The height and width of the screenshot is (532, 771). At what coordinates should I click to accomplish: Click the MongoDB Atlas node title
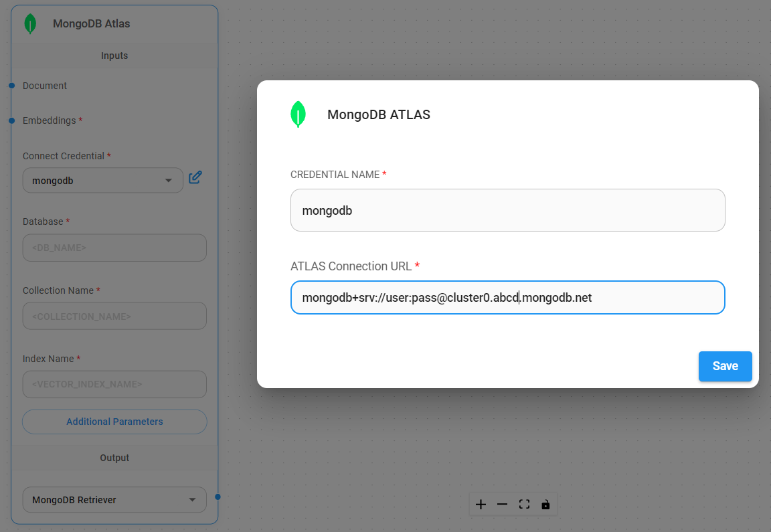coord(92,24)
